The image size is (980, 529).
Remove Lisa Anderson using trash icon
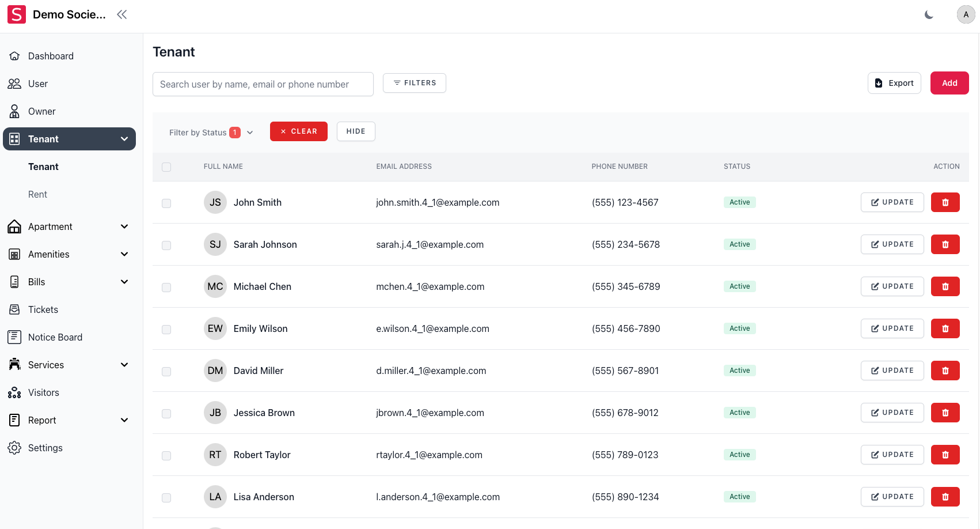coord(945,497)
